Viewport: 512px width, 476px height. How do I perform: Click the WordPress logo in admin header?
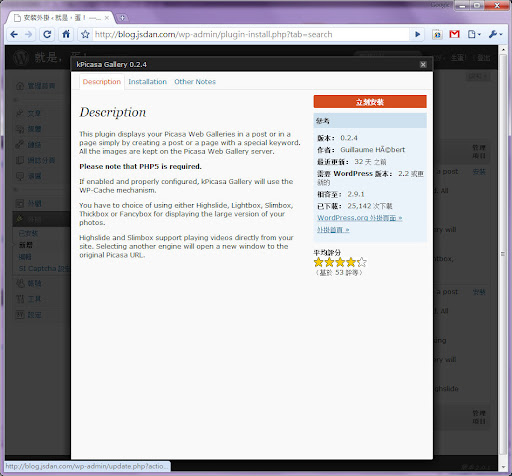click(x=21, y=57)
